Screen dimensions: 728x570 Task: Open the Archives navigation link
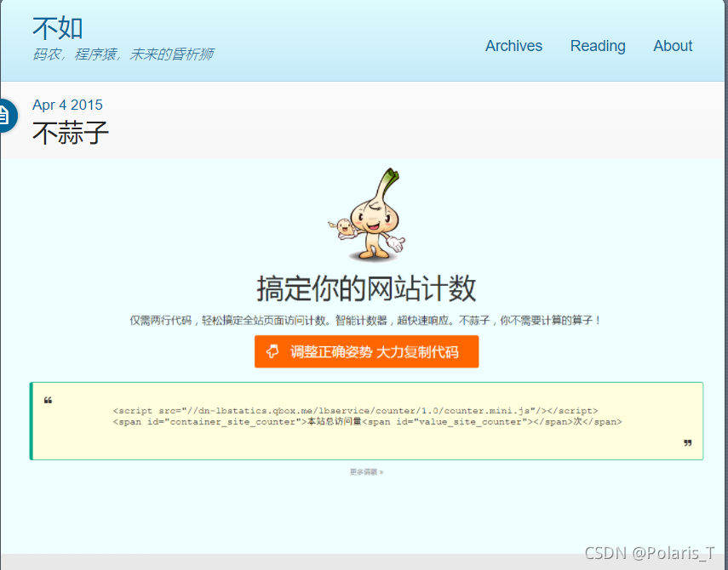(513, 46)
